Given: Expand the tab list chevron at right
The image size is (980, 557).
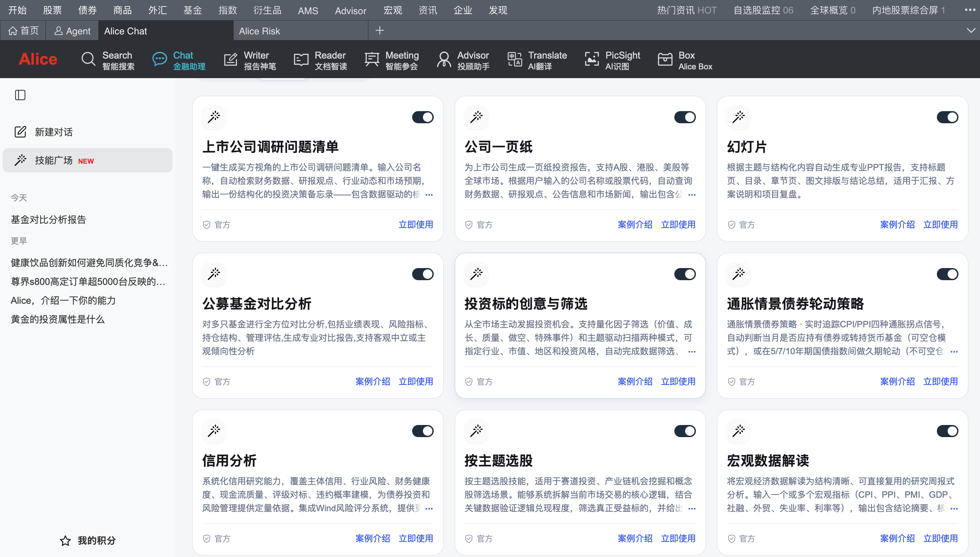Looking at the screenshot, I should (x=971, y=31).
